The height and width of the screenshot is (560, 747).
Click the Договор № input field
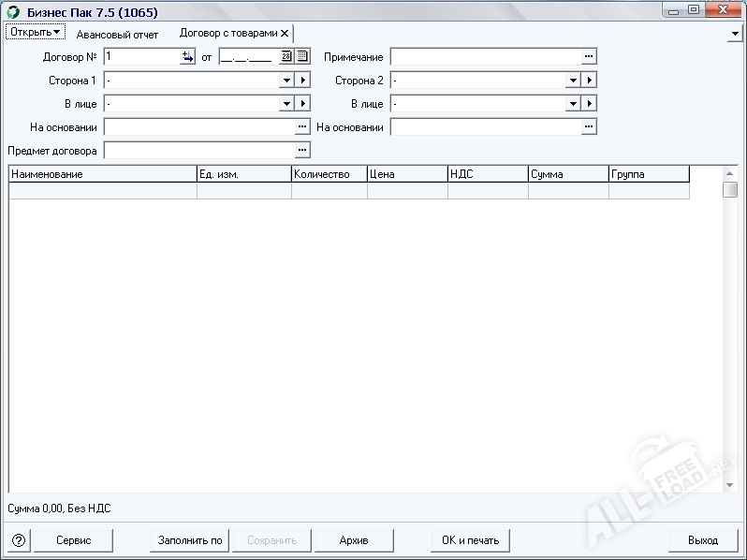point(141,57)
